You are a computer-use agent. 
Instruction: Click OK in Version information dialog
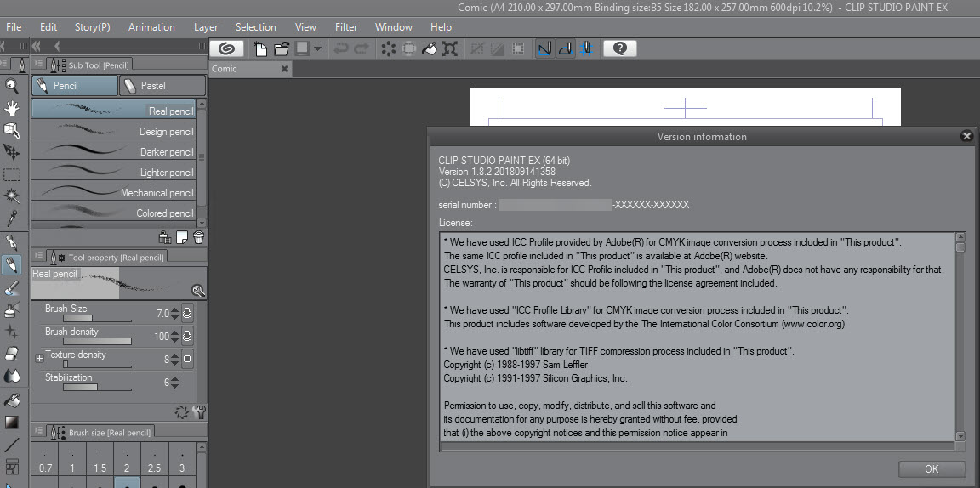tap(932, 469)
